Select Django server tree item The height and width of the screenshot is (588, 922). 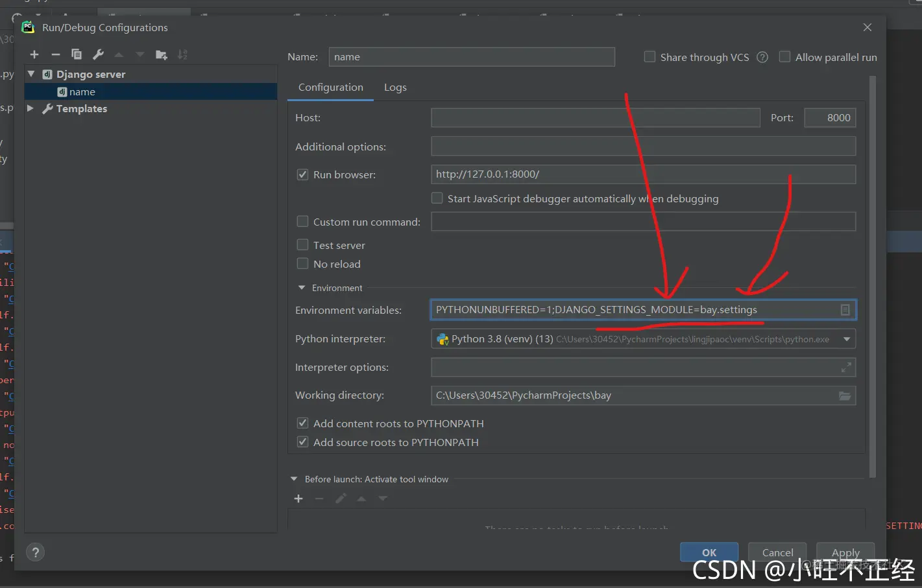point(91,74)
